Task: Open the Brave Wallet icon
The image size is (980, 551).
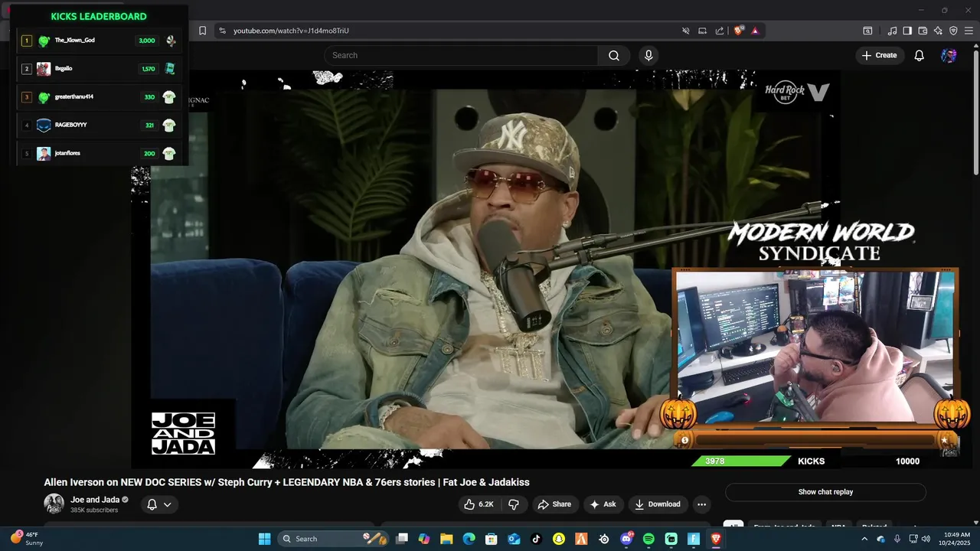Action: (923, 31)
